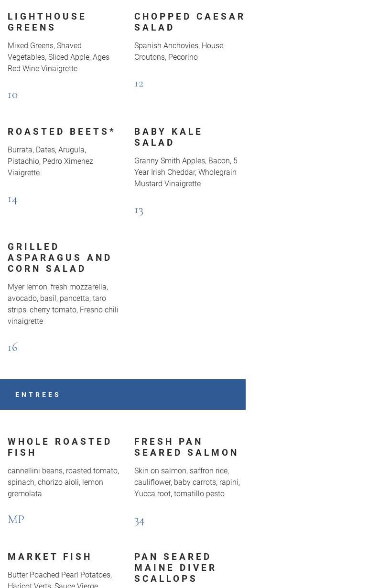Click the Market Fish heading
The image size is (368, 588).
tap(50, 556)
